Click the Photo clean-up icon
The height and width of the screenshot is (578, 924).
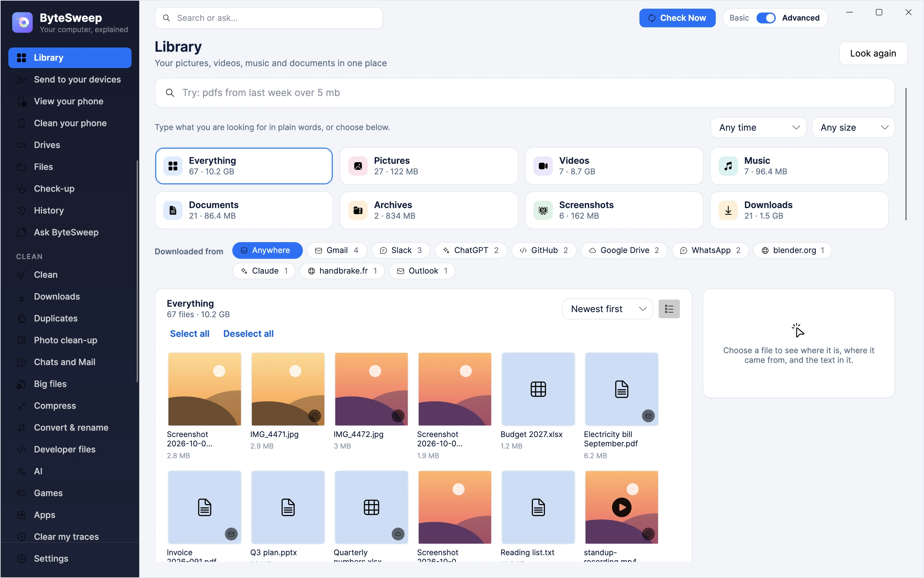pyautogui.click(x=21, y=340)
